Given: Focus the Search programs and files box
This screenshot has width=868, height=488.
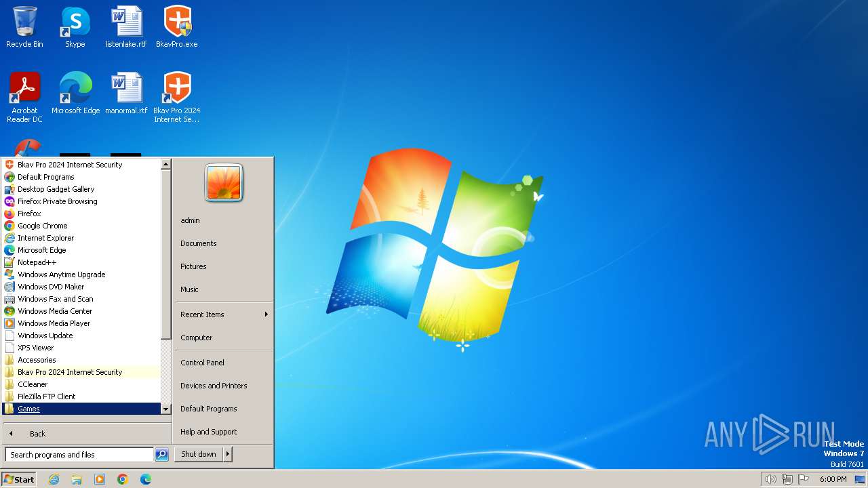Looking at the screenshot, I should coord(79,455).
